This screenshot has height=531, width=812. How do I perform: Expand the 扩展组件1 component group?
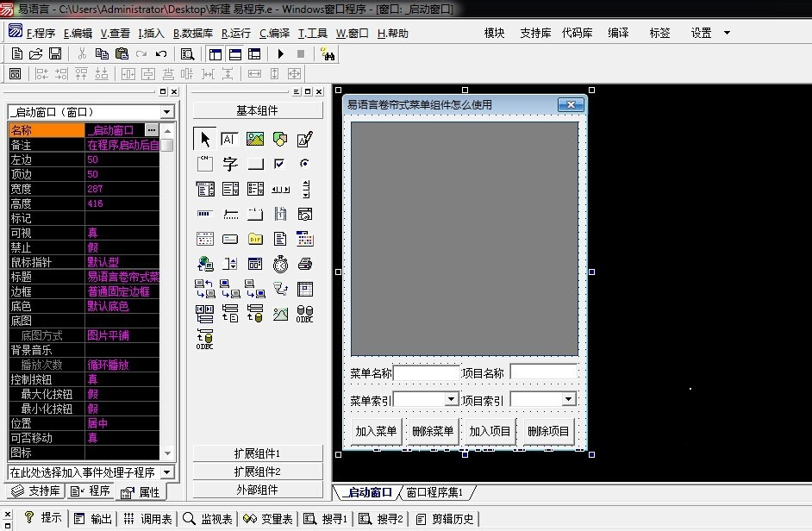pyautogui.click(x=258, y=453)
